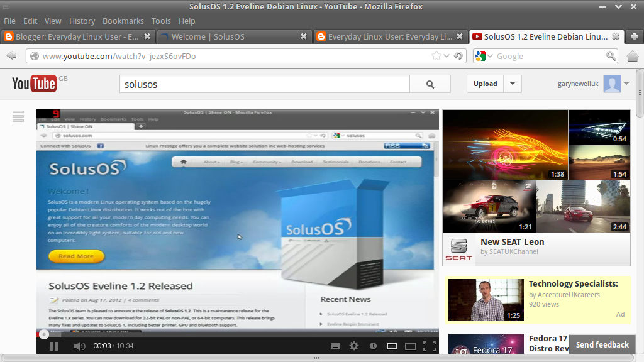Open the search engine selector dropdown
The image size is (644, 362).
pyautogui.click(x=490, y=56)
